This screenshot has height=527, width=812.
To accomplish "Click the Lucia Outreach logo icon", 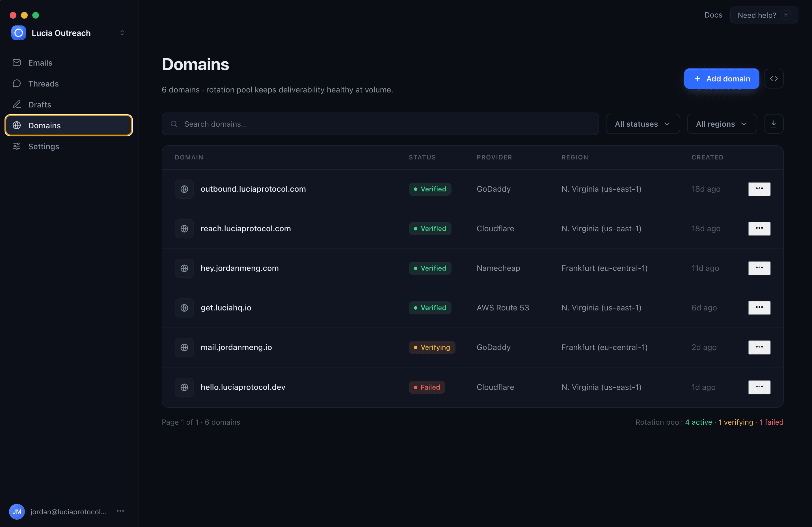I will [18, 33].
